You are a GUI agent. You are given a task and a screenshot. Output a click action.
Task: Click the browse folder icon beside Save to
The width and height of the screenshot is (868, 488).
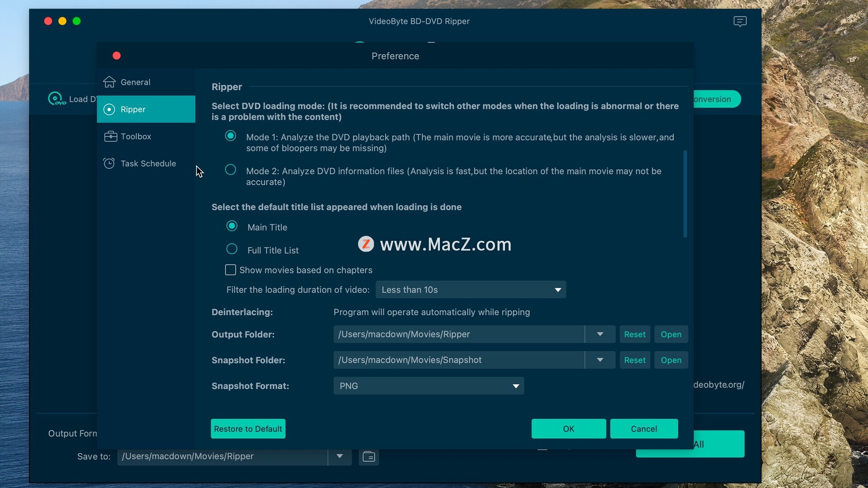pyautogui.click(x=369, y=457)
